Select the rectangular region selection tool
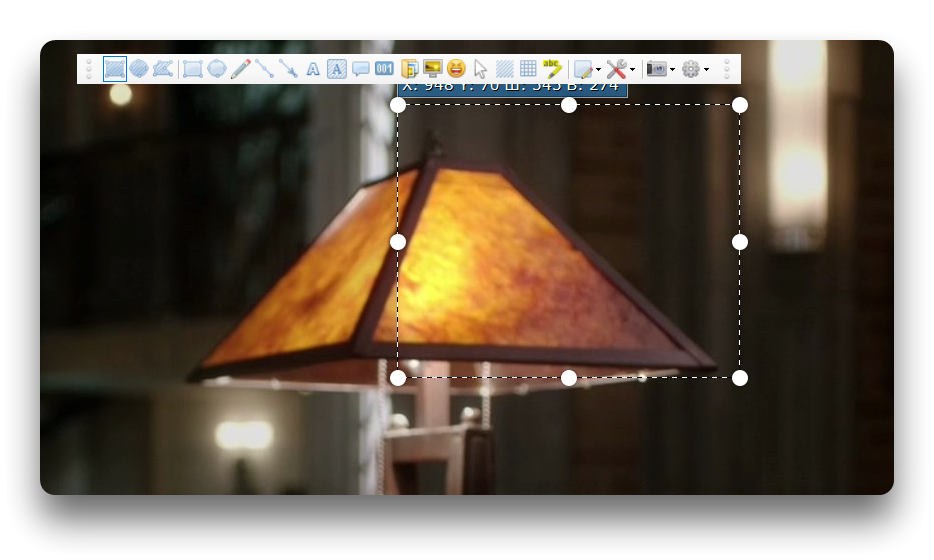 [x=114, y=69]
